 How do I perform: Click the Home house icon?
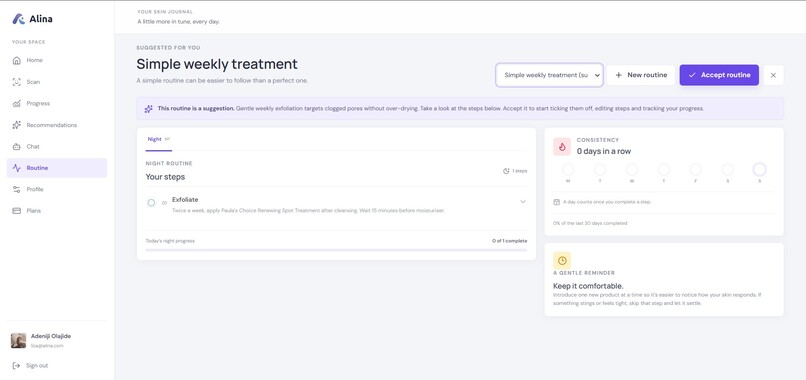16,60
